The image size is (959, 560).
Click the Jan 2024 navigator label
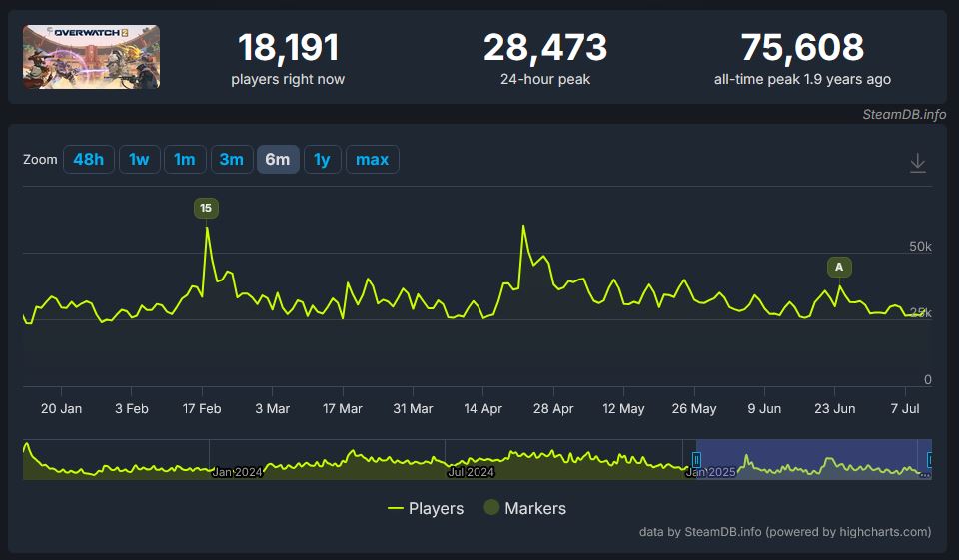[x=238, y=472]
